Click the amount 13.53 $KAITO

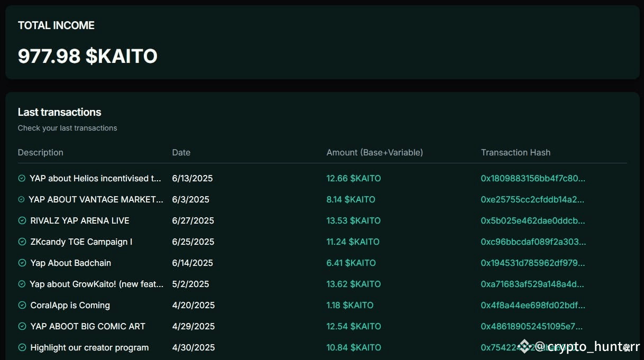tap(354, 221)
